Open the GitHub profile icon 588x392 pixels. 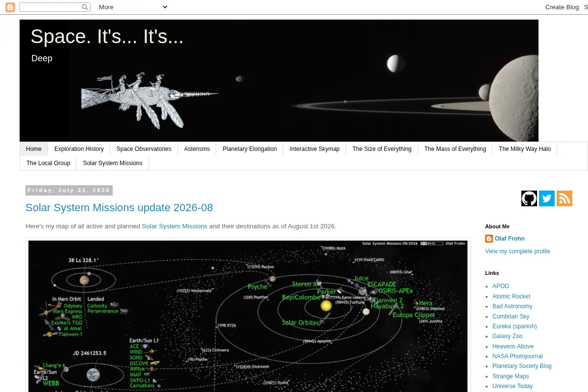pos(529,198)
